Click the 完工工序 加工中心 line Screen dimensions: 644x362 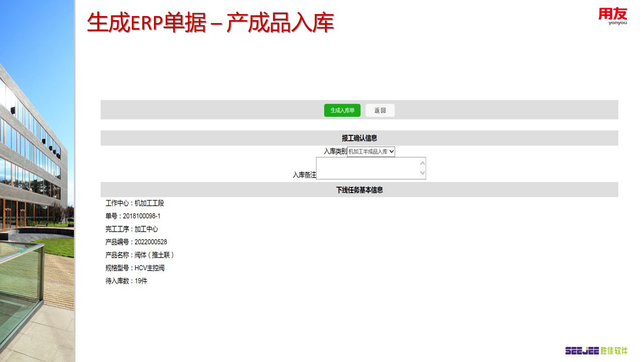tap(132, 229)
